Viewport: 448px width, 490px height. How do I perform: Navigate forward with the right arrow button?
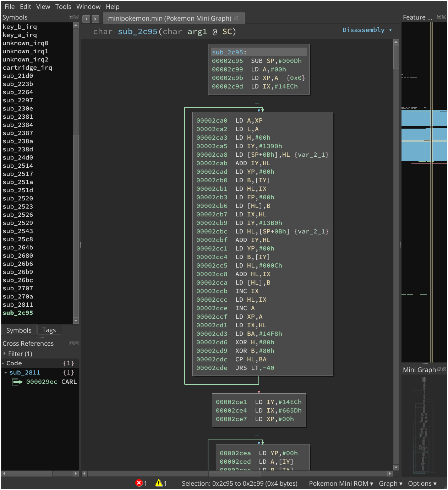click(x=95, y=19)
